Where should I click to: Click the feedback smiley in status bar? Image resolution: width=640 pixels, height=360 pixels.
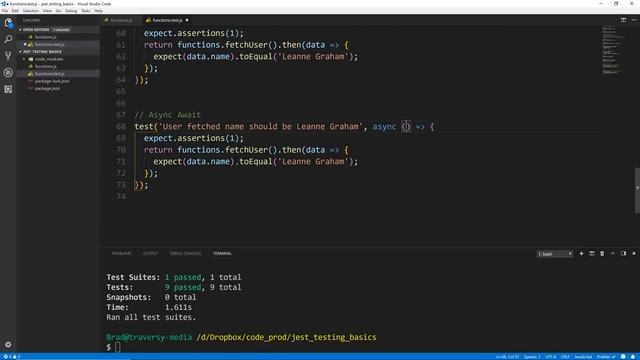point(623,357)
